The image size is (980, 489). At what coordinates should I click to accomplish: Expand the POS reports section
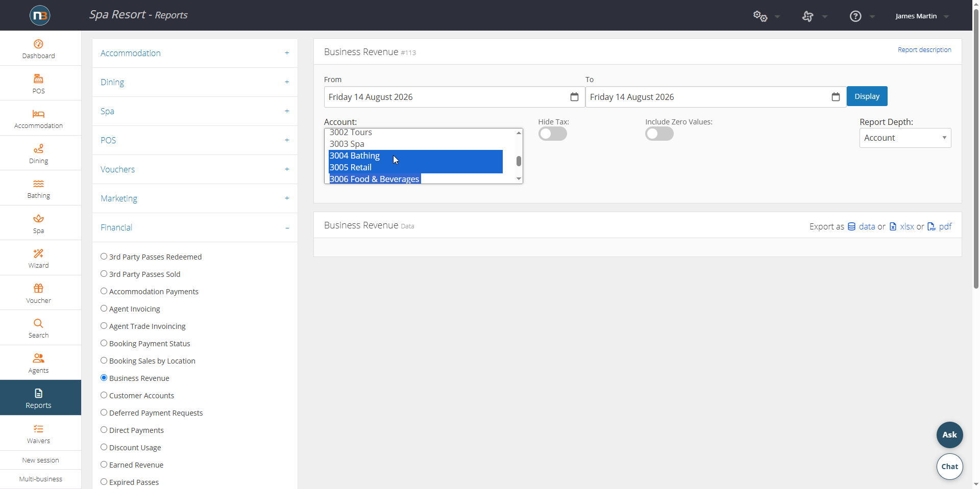[x=195, y=140]
